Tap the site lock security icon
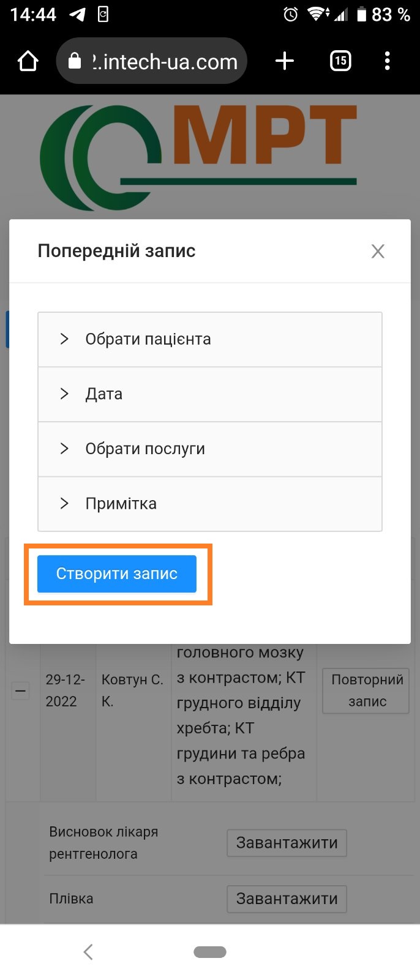This screenshot has height=980, width=420. point(75,61)
